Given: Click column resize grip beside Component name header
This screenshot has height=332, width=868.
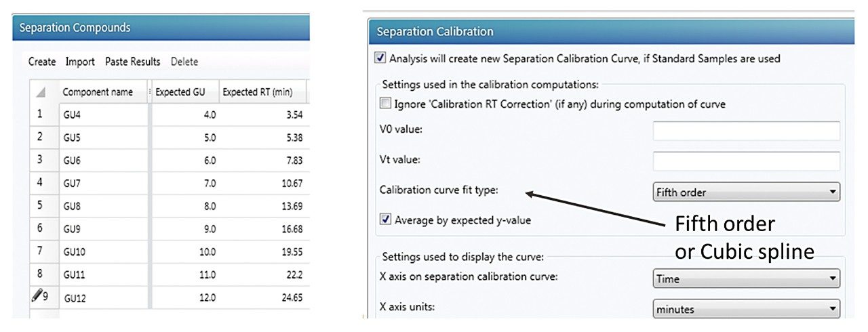Looking at the screenshot, I should point(149,91).
